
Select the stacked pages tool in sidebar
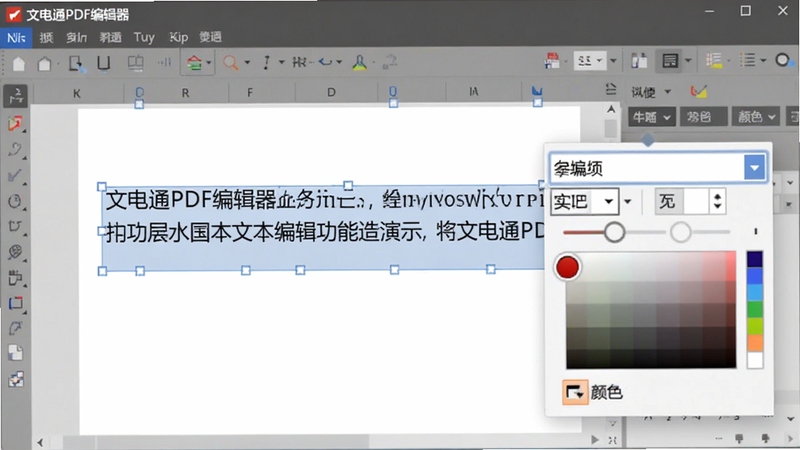click(x=15, y=353)
